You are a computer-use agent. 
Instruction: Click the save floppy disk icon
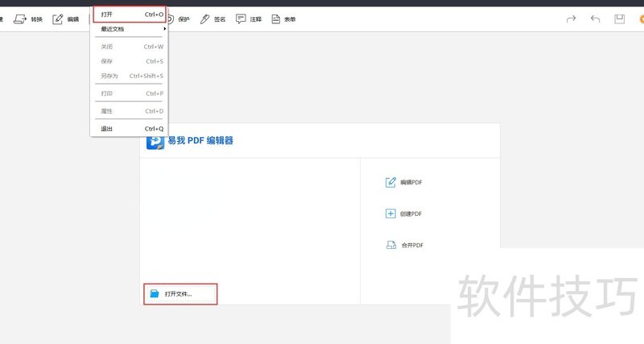point(619,19)
